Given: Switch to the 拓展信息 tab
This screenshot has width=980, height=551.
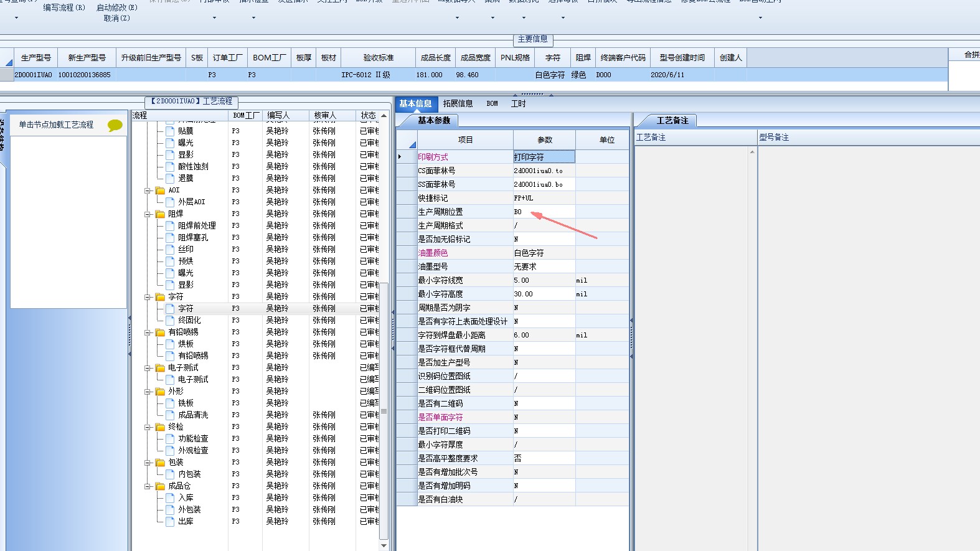Looking at the screenshot, I should pos(458,104).
